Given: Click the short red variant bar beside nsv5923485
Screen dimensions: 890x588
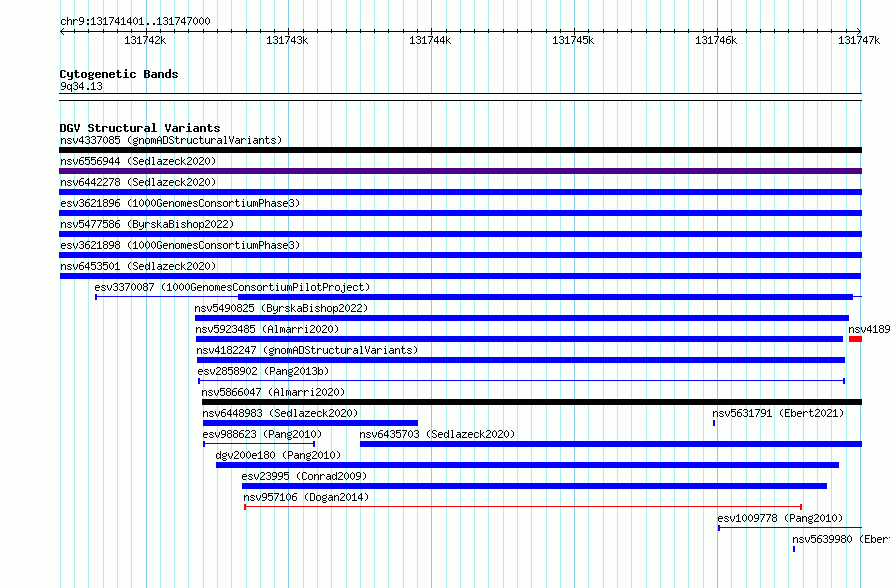Looking at the screenshot, I should [x=855, y=339].
